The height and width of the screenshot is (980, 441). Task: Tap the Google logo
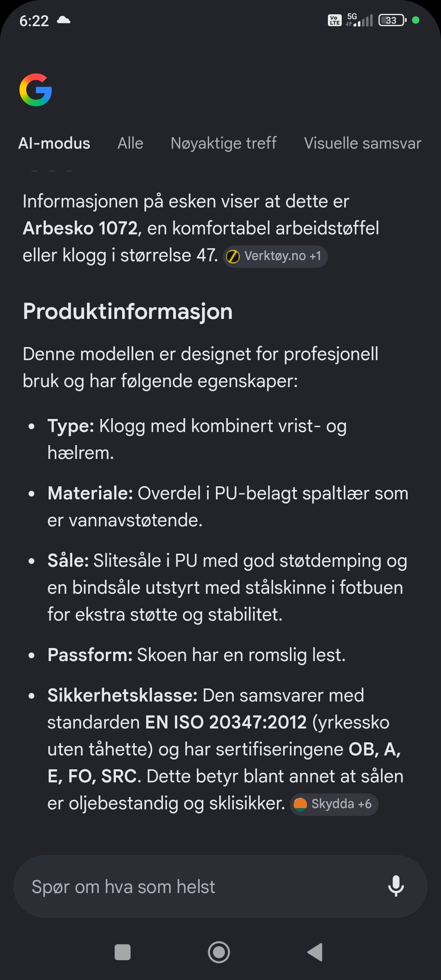point(36,90)
